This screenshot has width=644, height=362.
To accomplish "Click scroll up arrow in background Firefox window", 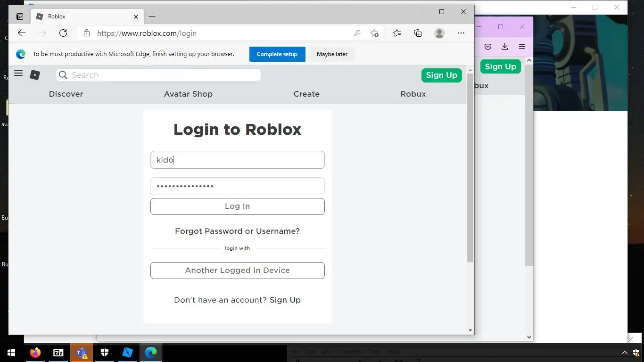I will click(529, 60).
